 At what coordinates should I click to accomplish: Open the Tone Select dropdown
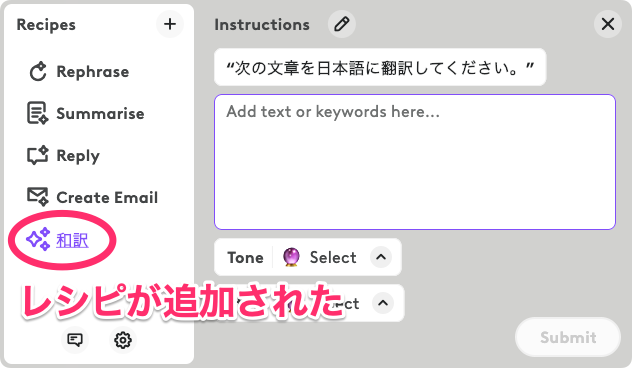[x=308, y=257]
